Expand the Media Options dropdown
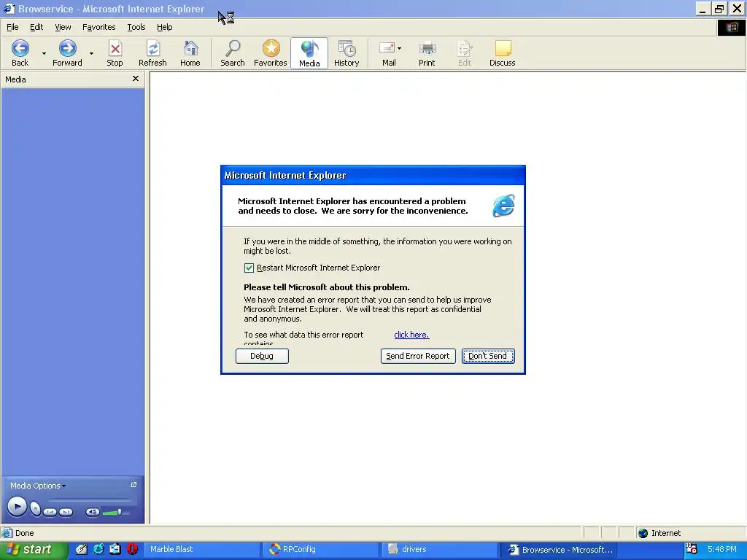Screen dimensions: 747x560 point(38,486)
